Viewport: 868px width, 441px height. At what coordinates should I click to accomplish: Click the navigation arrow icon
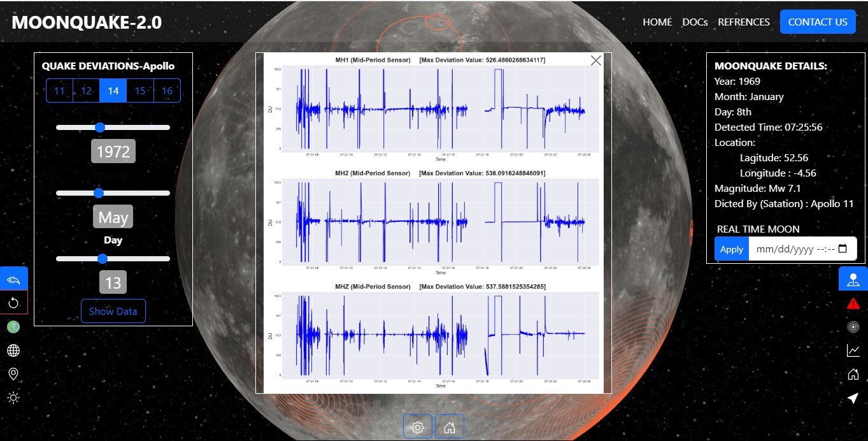853,398
